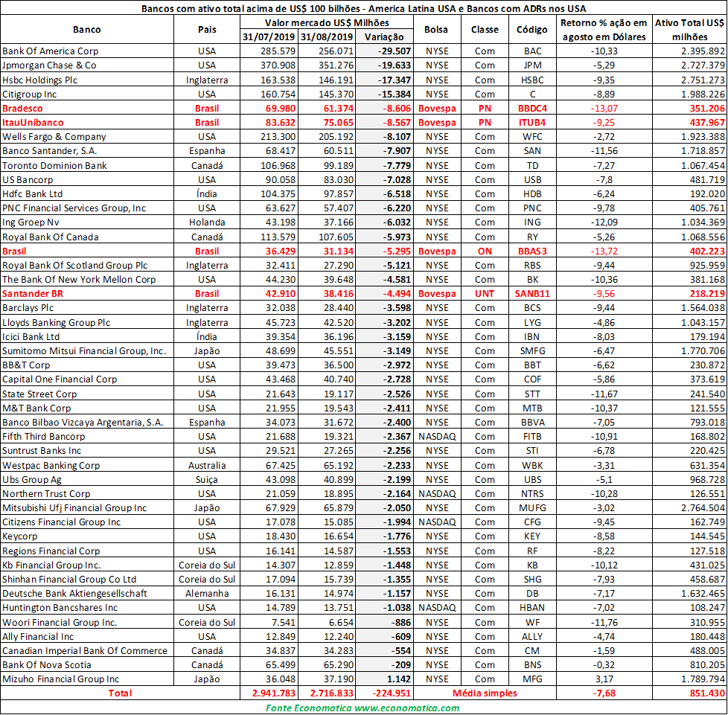The height and width of the screenshot is (715, 728).
Task: Select the red Bradesco bank name
Action: point(22,109)
